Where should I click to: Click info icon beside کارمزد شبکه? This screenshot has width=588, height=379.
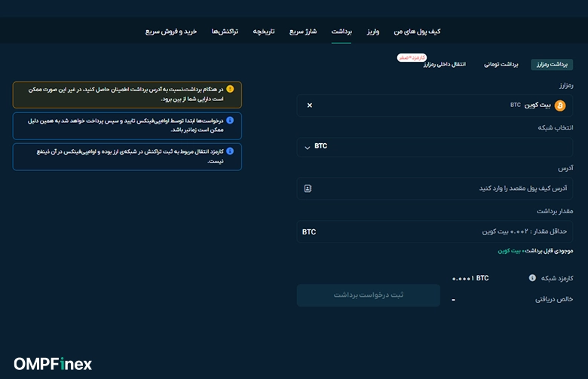(532, 278)
